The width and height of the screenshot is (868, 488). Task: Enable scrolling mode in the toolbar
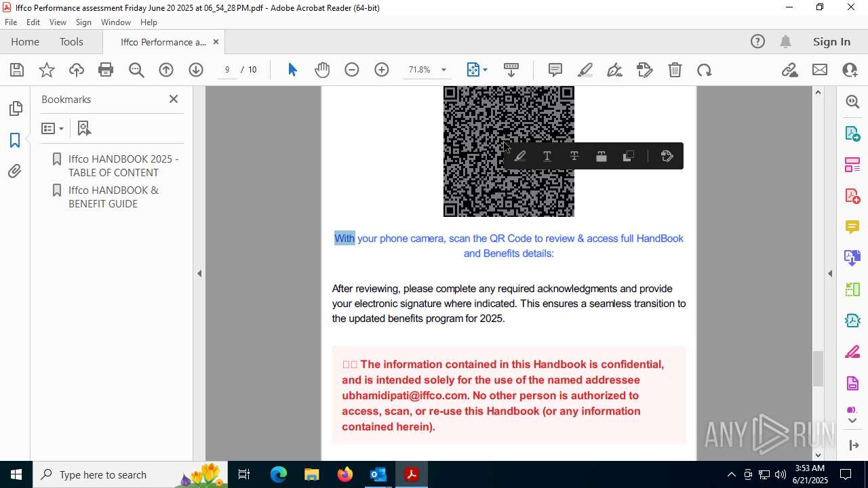pos(511,70)
